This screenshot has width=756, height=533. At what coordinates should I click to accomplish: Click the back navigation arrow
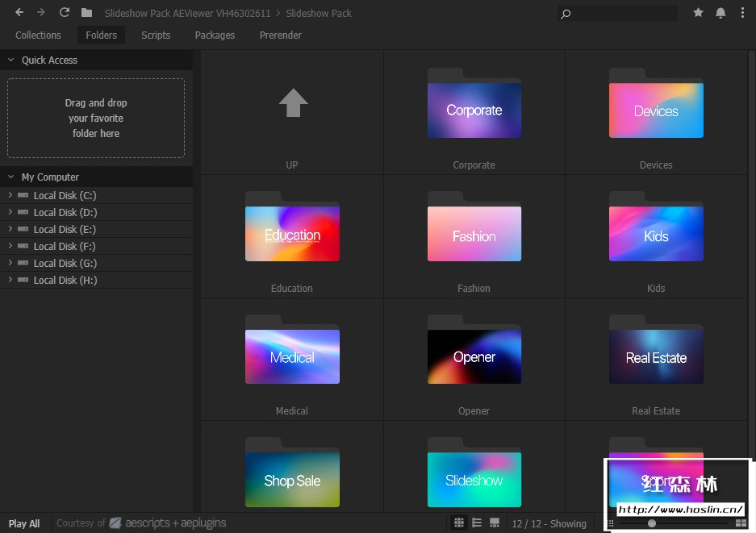point(19,13)
